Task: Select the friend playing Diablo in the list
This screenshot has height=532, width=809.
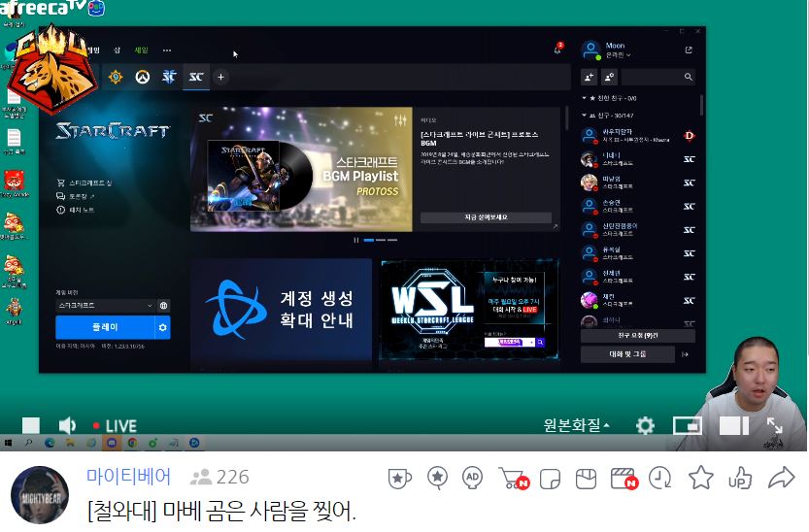Action: pos(638,136)
